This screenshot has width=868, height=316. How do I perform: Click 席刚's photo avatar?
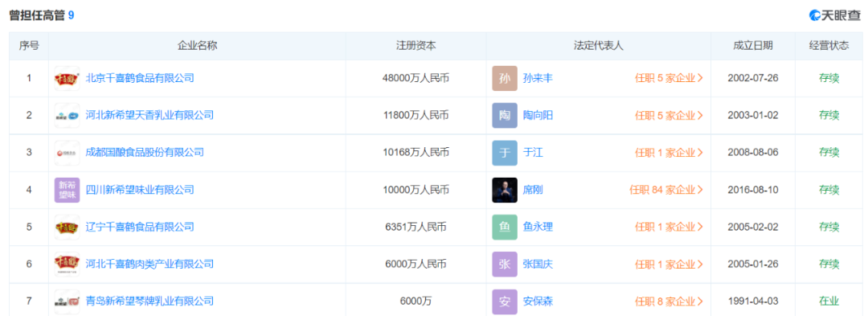[504, 190]
